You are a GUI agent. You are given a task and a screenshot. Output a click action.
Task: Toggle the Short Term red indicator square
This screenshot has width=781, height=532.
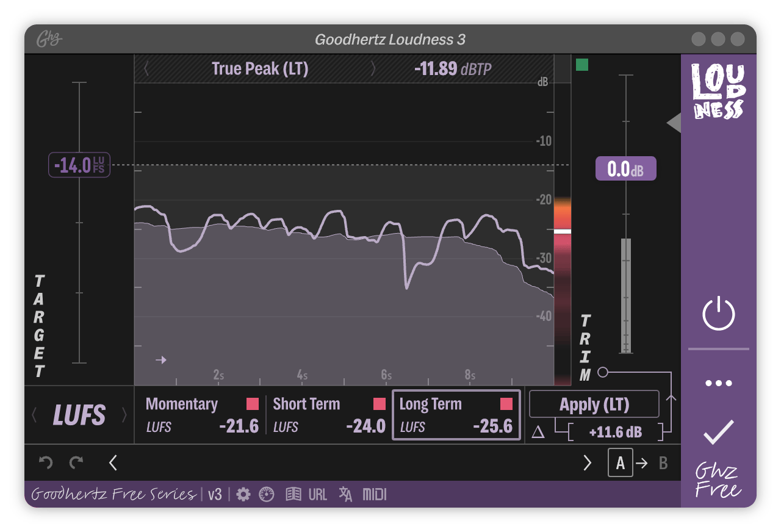(380, 404)
